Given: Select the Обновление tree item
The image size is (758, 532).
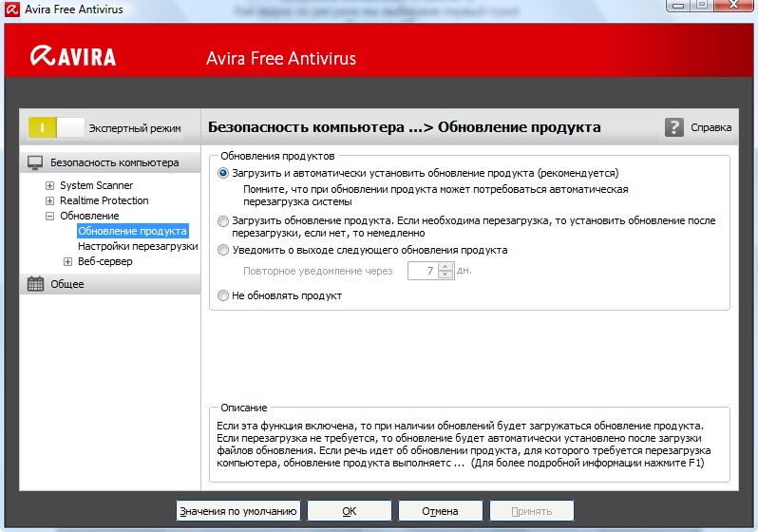Looking at the screenshot, I should coord(89,216).
